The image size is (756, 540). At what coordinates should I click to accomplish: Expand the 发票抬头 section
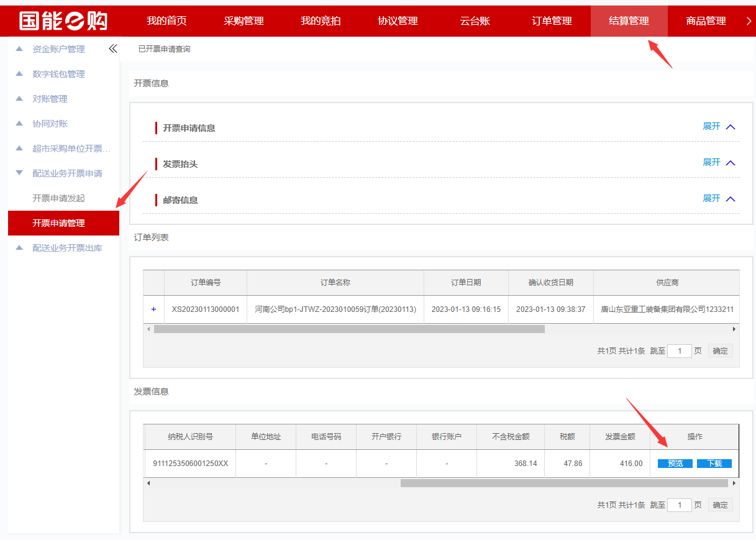pyautogui.click(x=719, y=162)
